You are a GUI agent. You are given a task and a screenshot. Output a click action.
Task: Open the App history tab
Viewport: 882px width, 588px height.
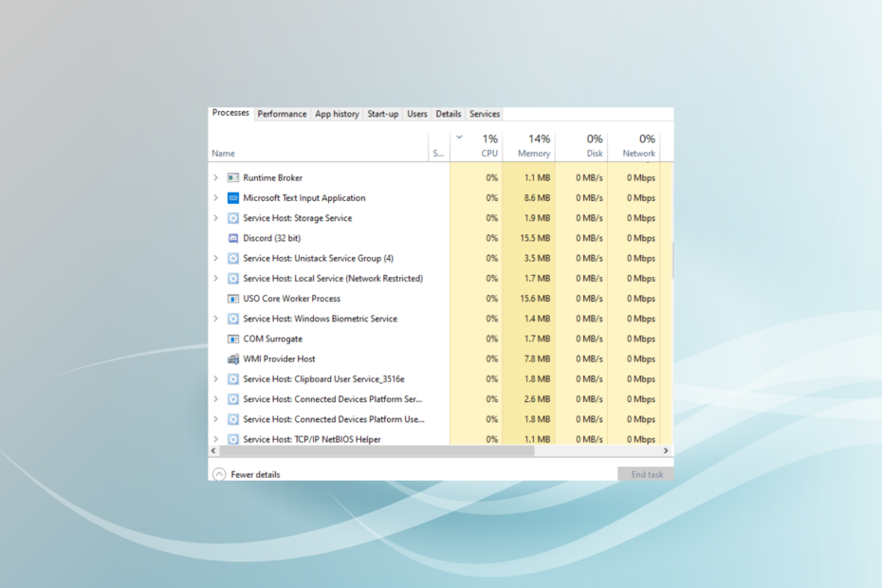[337, 114]
